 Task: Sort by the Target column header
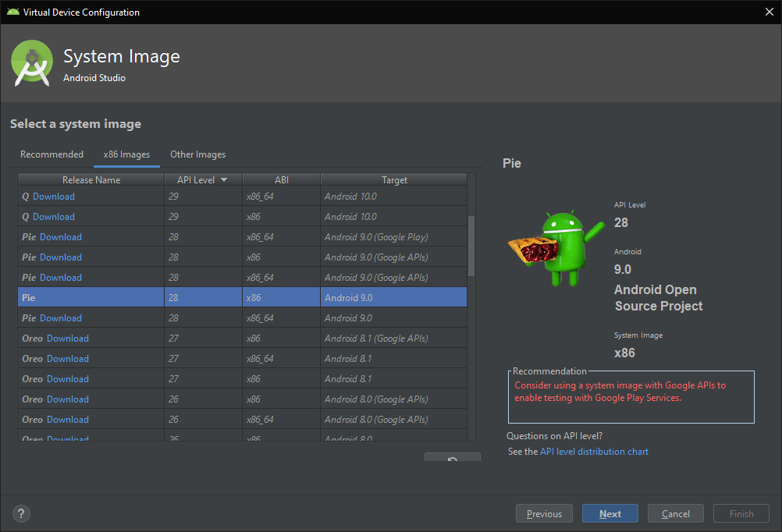click(x=394, y=180)
